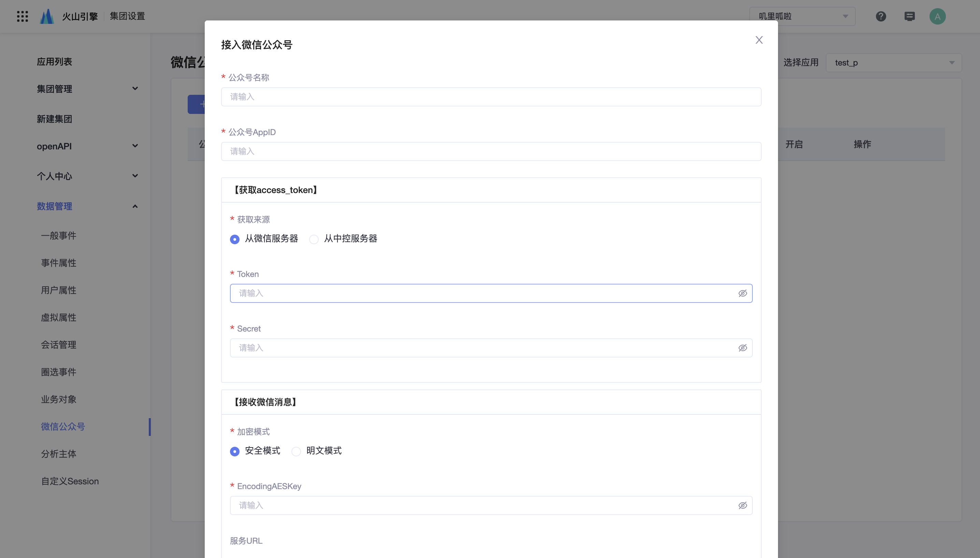Click the blue add button behind dialog

196,104
